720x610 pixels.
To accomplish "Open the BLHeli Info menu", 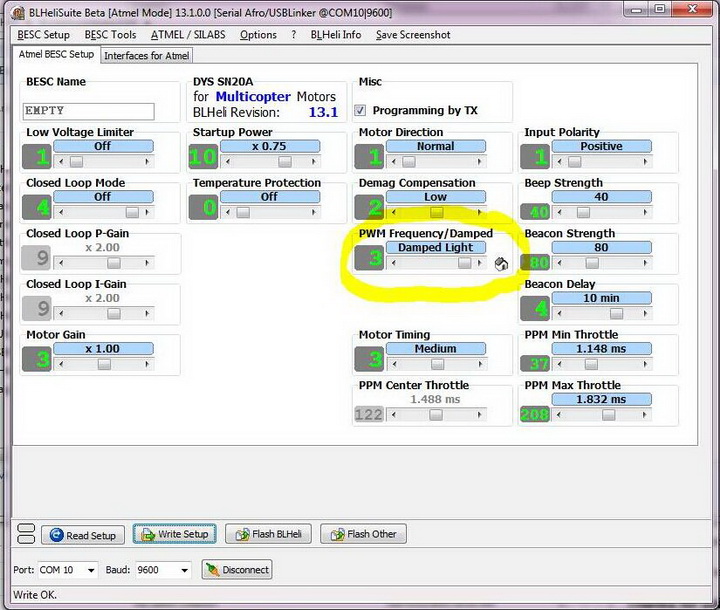I will click(336, 35).
